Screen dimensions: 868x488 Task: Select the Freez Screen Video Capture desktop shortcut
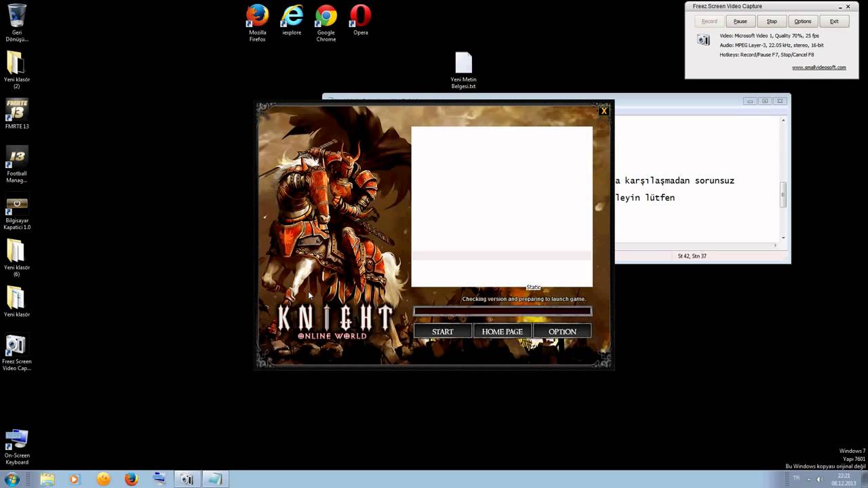[x=17, y=352]
